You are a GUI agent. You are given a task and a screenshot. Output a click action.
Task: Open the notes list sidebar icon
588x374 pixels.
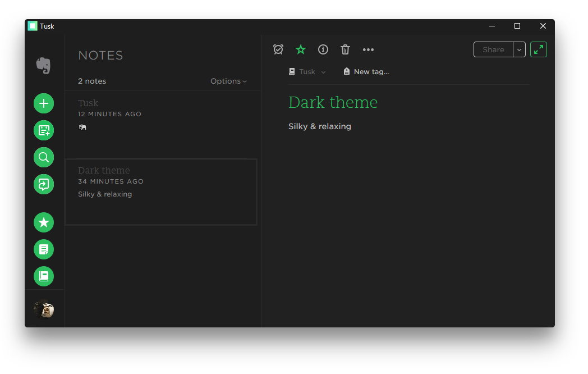pyautogui.click(x=44, y=249)
